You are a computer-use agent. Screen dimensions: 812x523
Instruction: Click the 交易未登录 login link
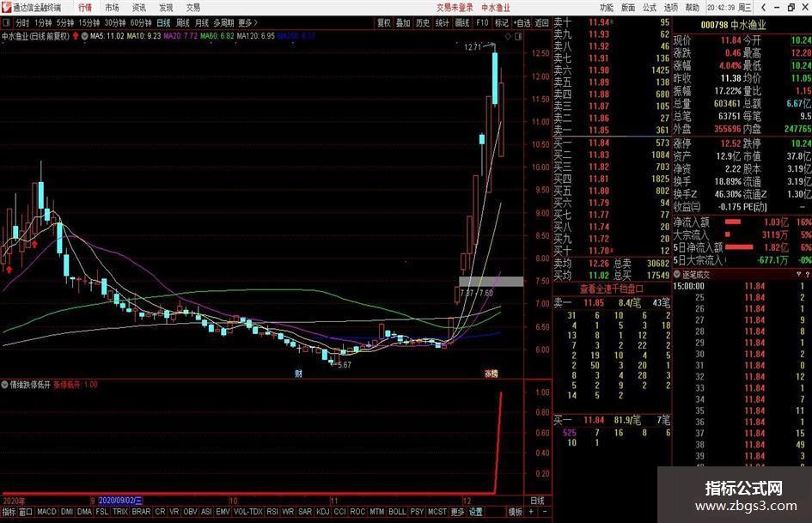point(455,7)
